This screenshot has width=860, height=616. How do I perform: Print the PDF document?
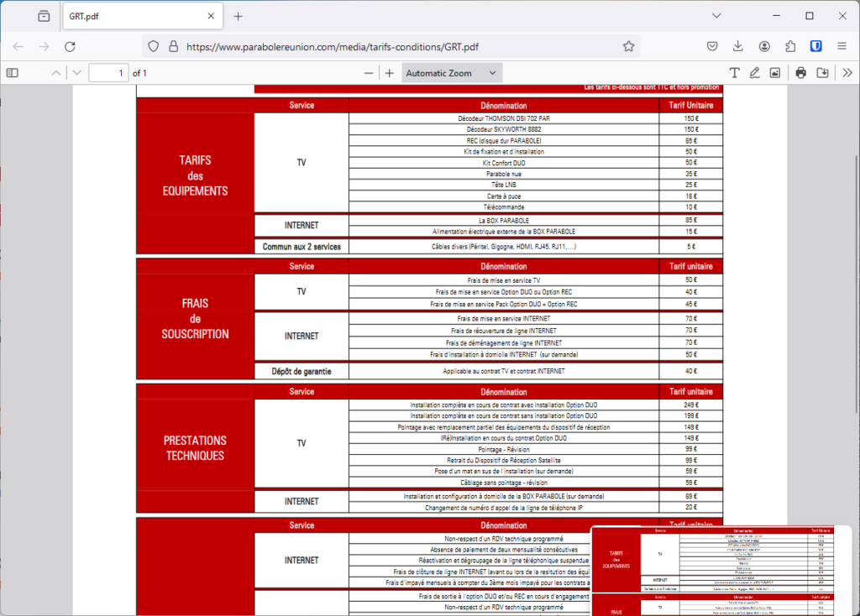pyautogui.click(x=801, y=73)
